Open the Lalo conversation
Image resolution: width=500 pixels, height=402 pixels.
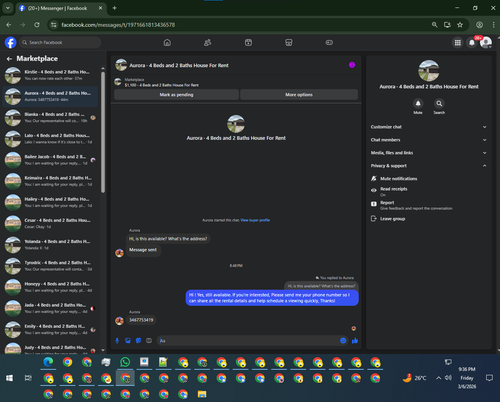[x=50, y=139]
